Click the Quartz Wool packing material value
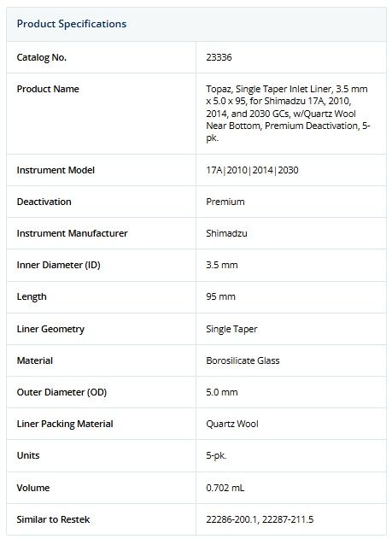 click(232, 424)
